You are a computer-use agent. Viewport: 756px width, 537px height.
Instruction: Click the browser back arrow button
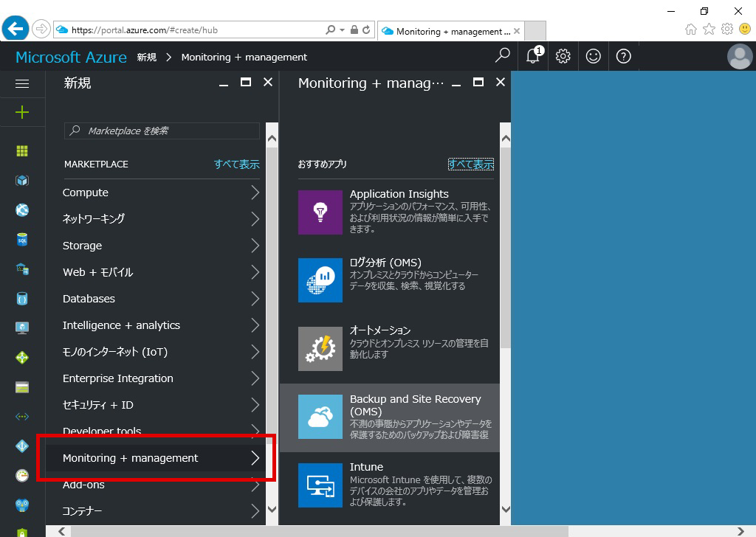[16, 29]
